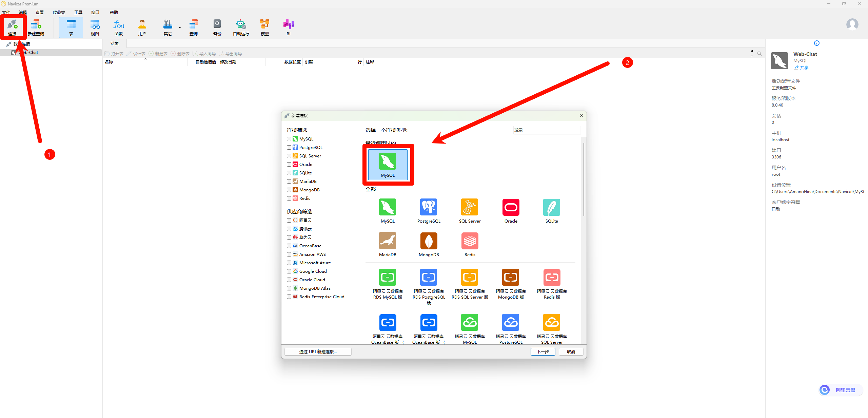Click the 搜索 field in dialog
This screenshot has height=418, width=868.
[x=547, y=130]
